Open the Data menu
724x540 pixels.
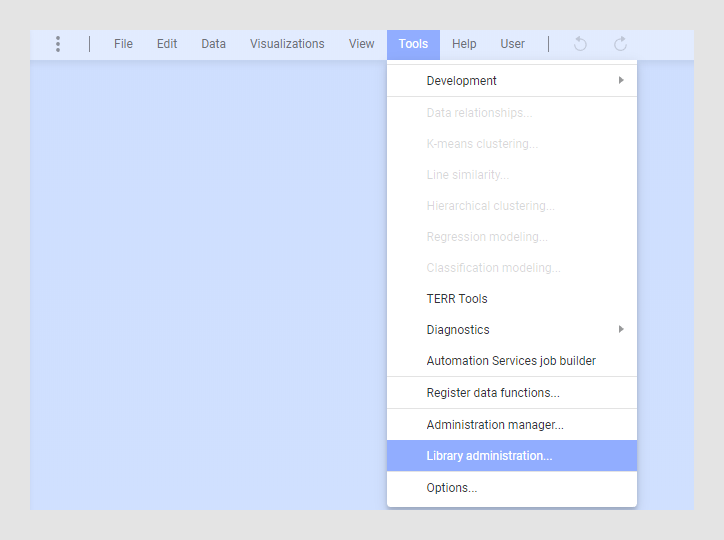coord(213,44)
